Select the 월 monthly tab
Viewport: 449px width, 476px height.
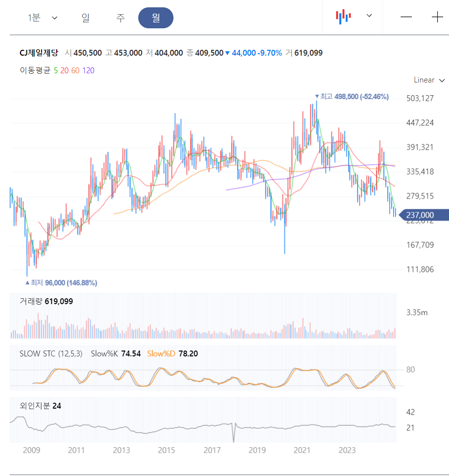tap(156, 18)
